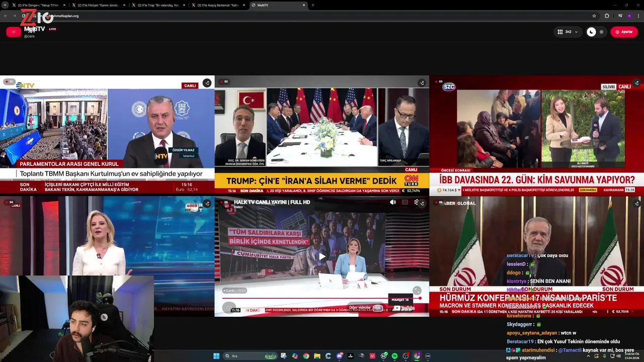Open Discord from the taskbar

tap(340, 356)
